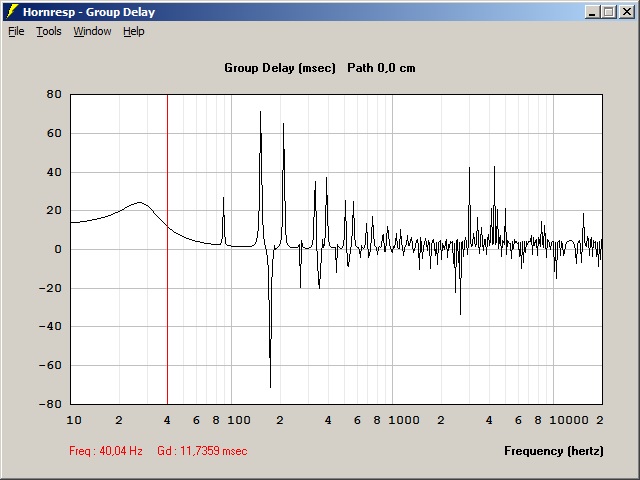Click the 'Gd : 11,7359 msec' readout

pyautogui.click(x=202, y=451)
